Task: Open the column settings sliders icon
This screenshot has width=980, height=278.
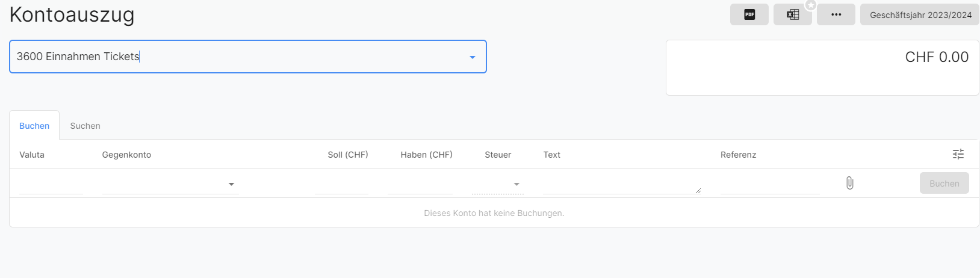Action: coord(958,155)
